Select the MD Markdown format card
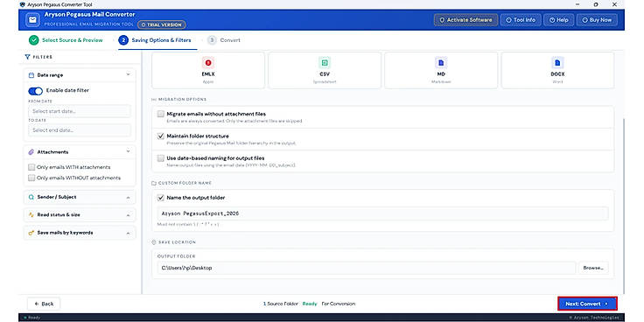 (x=441, y=70)
